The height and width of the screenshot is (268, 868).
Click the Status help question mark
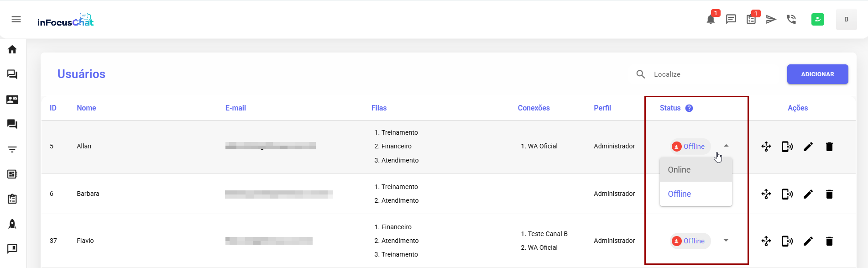coord(689,108)
